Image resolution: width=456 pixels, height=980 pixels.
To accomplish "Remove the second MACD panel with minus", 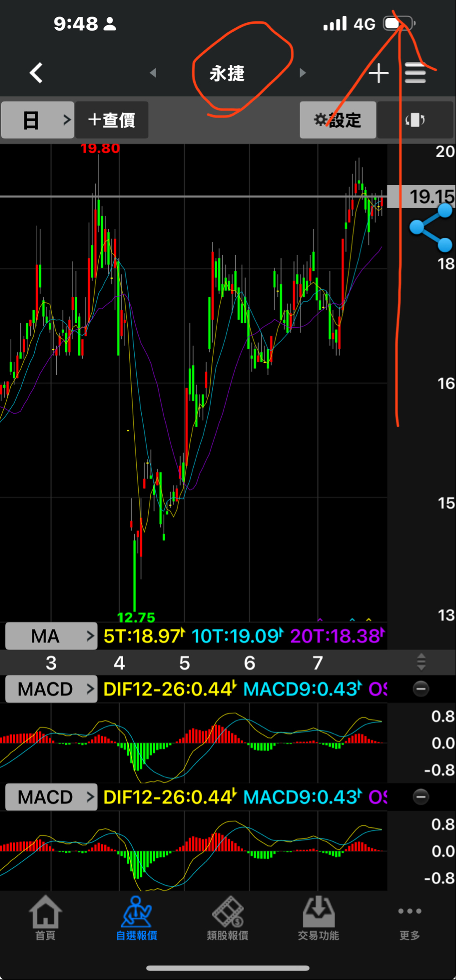I will tap(421, 797).
